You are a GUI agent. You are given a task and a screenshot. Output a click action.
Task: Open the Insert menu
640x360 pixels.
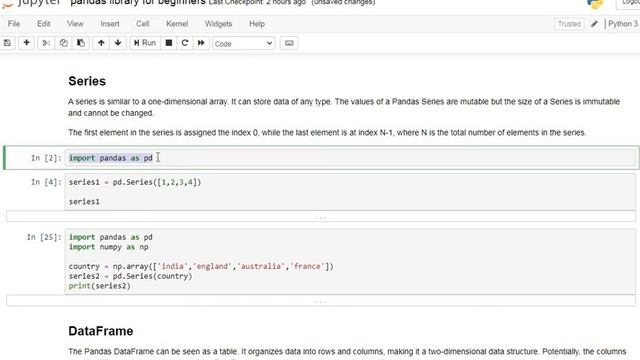tap(110, 24)
